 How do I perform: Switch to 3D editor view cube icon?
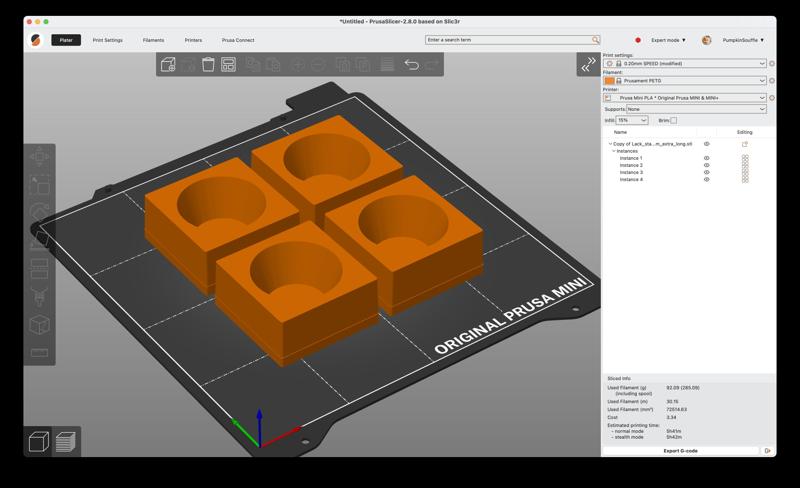click(39, 441)
